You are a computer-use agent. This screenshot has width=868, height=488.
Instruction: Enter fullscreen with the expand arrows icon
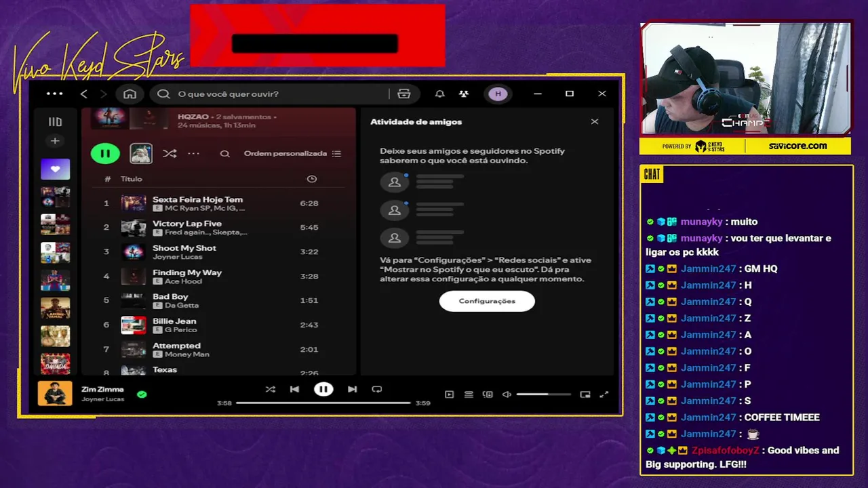[x=604, y=394]
